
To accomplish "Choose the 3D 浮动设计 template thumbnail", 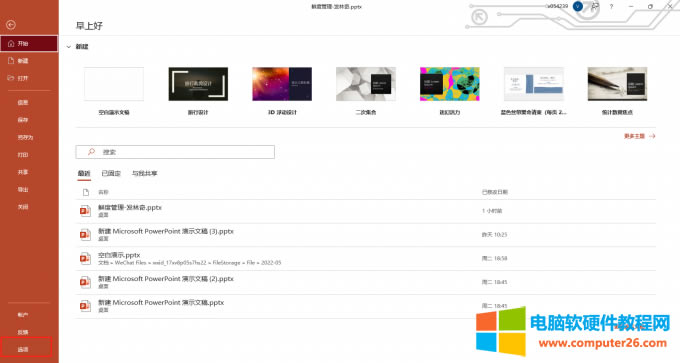I will [282, 84].
